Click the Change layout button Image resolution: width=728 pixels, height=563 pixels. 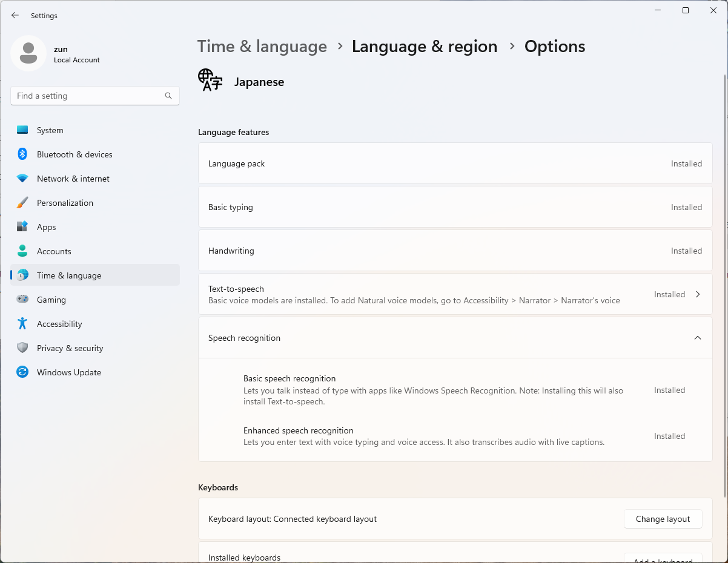pos(663,519)
